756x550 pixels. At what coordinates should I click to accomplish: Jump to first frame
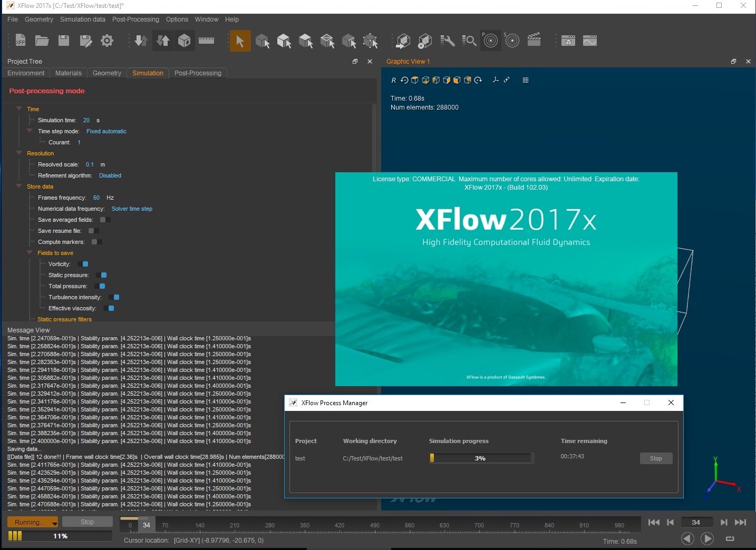pos(654,522)
